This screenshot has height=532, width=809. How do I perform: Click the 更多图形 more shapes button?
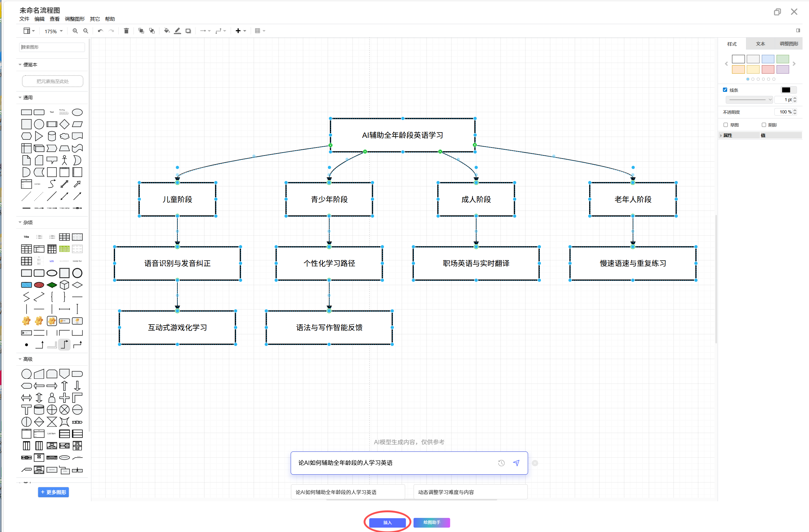(x=53, y=492)
